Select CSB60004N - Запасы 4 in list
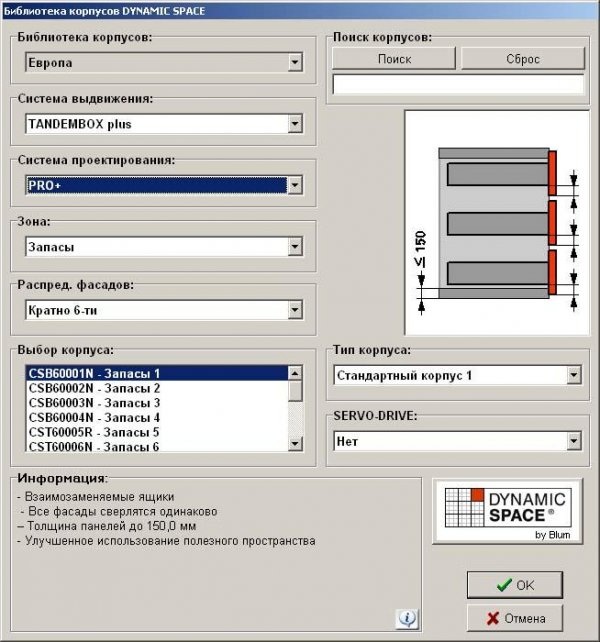Viewport: 600px width, 642px height. (x=157, y=418)
